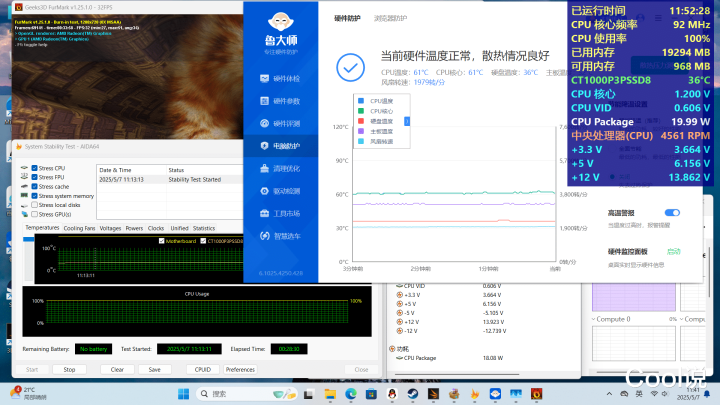
Task: Open FurMark icon in taskbar
Action: [x=536, y=394]
